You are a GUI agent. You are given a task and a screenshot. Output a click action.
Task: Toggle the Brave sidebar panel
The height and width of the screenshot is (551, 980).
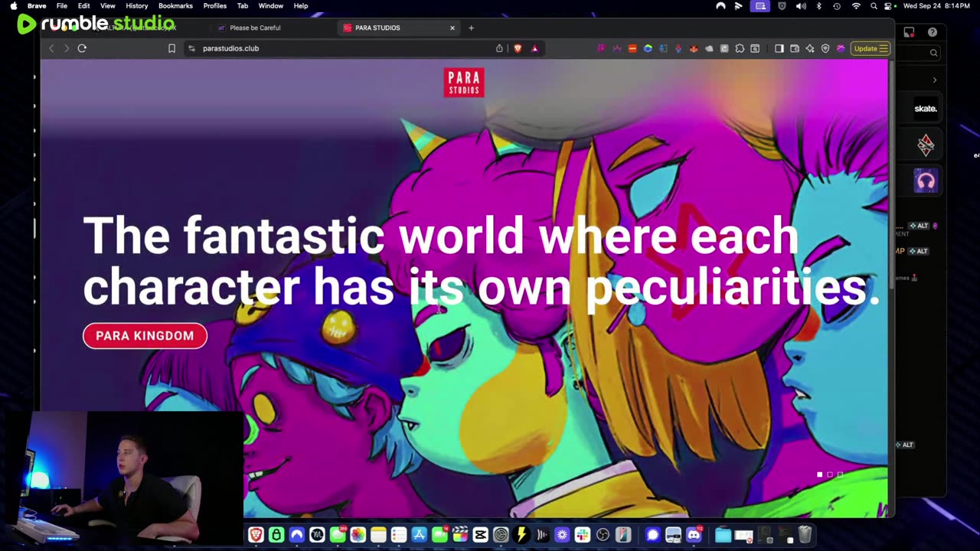pos(779,48)
